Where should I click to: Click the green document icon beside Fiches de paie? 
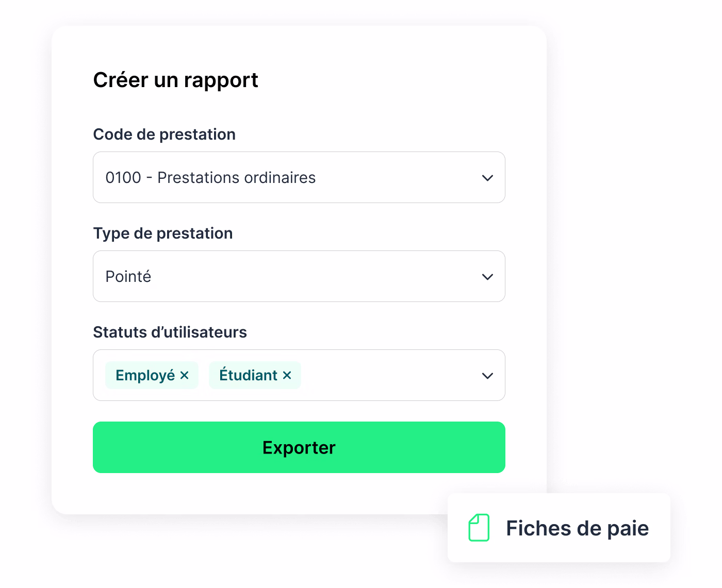coord(479,528)
